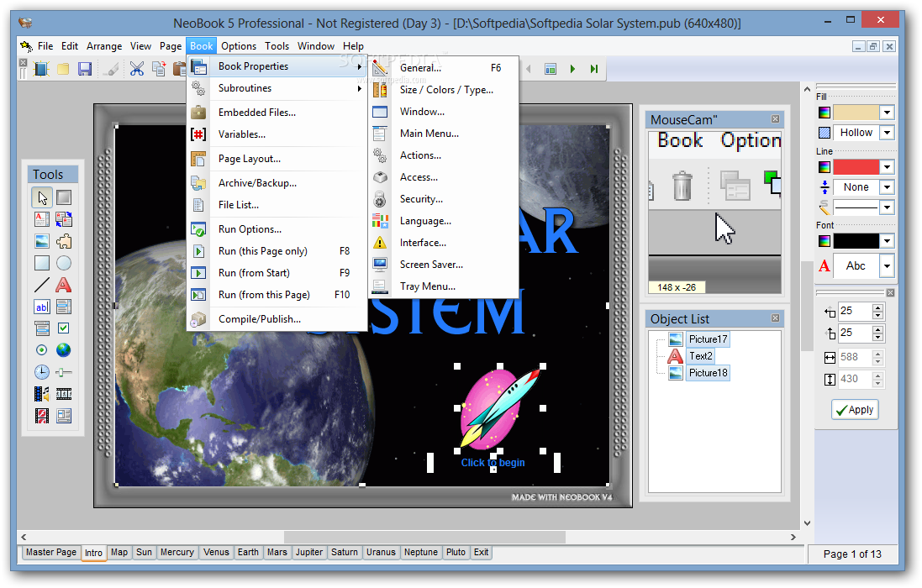
Task: Choose the Article text tool
Action: click(42, 220)
